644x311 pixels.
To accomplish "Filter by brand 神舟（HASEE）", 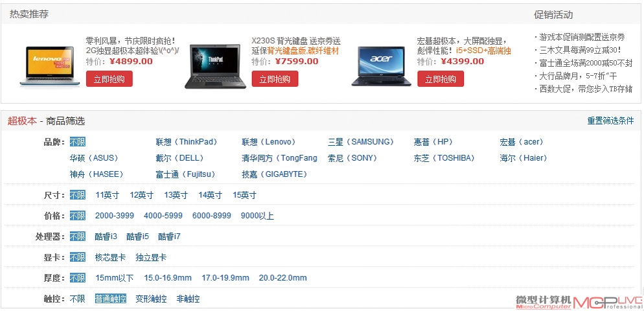I will (97, 174).
